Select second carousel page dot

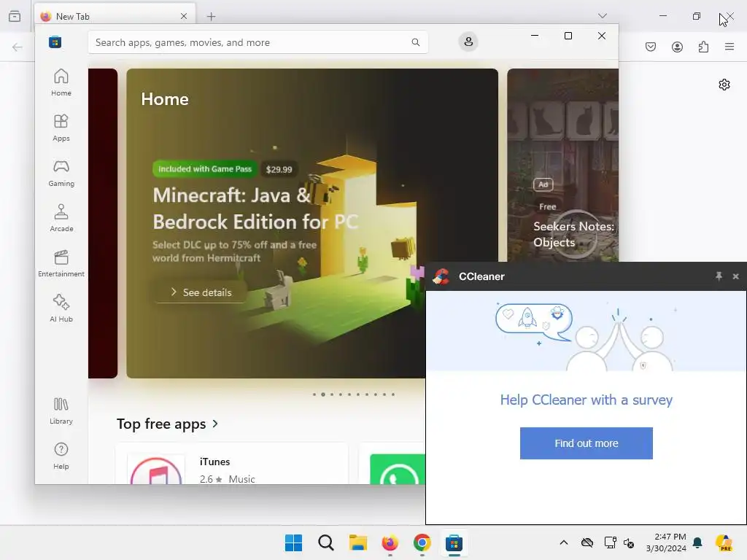click(x=323, y=394)
